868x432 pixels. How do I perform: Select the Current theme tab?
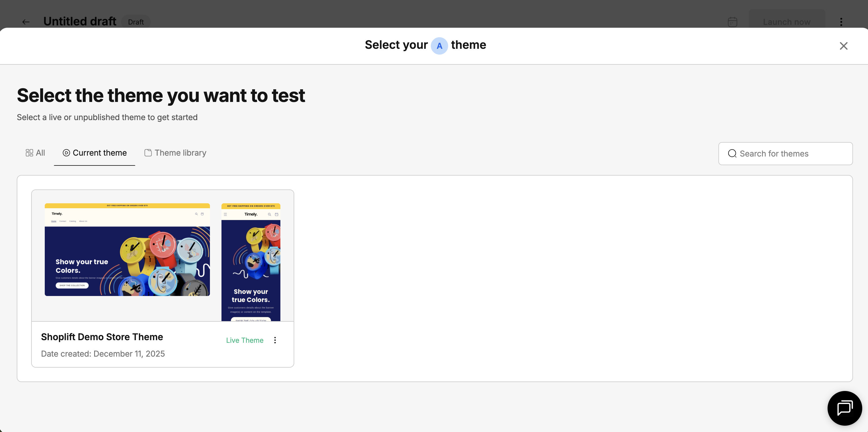click(95, 153)
